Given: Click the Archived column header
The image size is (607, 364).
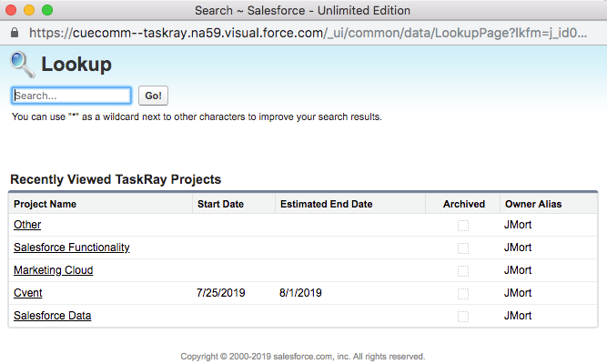Looking at the screenshot, I should pyautogui.click(x=464, y=204).
